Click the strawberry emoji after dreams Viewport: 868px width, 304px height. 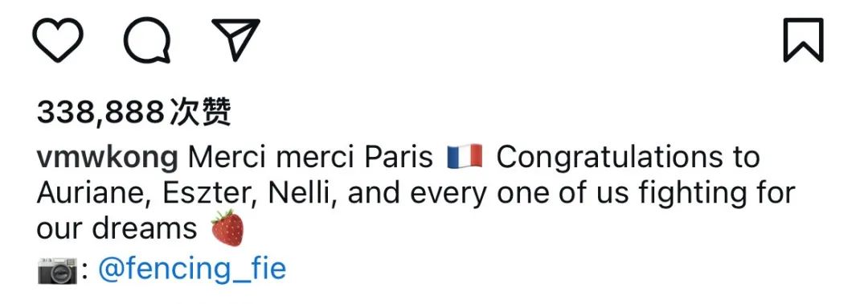coord(227,228)
